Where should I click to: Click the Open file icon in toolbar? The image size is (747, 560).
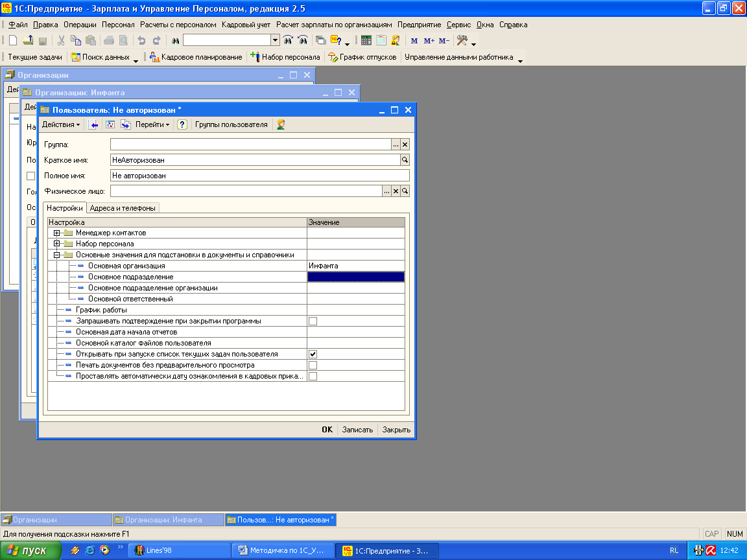28,40
